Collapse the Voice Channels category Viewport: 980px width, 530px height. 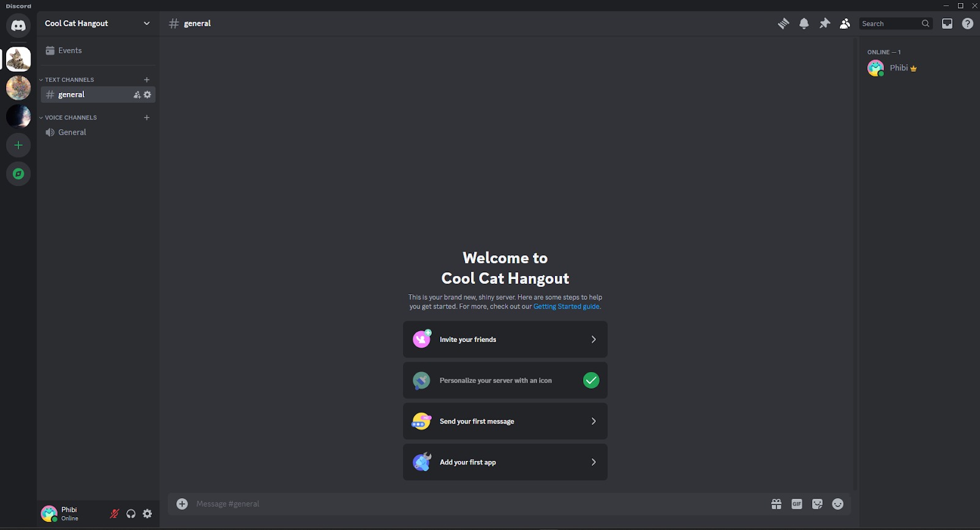[x=70, y=118]
